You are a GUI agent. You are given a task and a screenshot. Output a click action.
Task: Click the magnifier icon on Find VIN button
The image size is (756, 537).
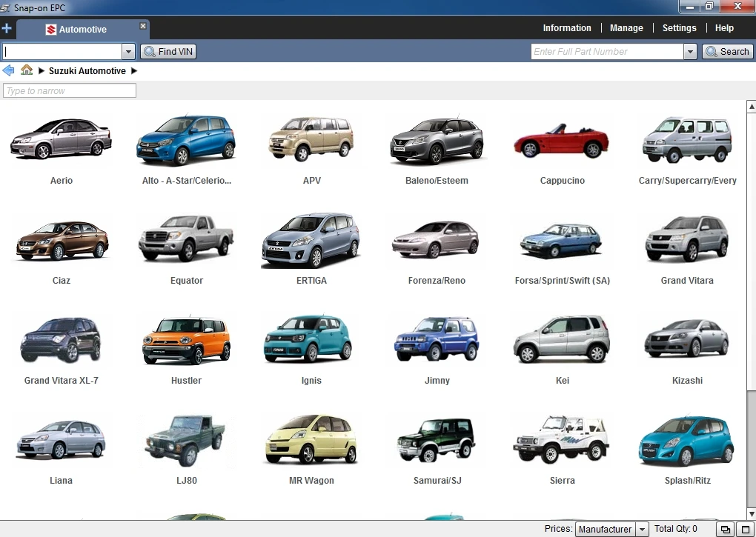[x=149, y=51]
